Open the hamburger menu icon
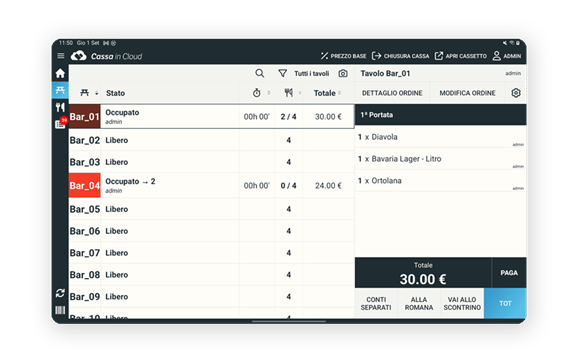This screenshot has width=576, height=362. (x=61, y=56)
